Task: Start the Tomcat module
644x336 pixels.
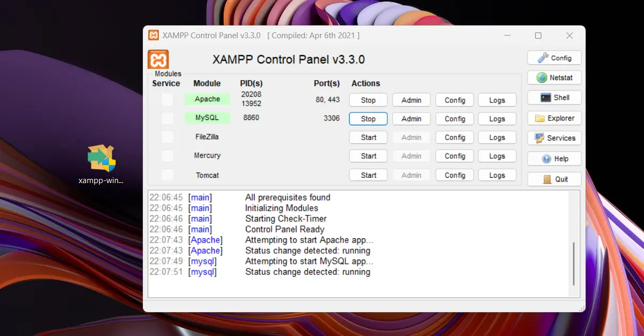Action: [x=368, y=175]
